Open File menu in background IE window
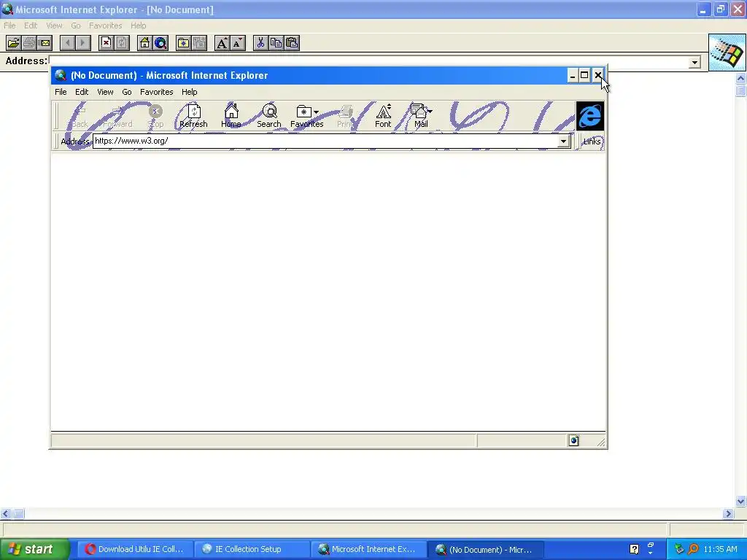This screenshot has width=747, height=560. click(x=9, y=26)
